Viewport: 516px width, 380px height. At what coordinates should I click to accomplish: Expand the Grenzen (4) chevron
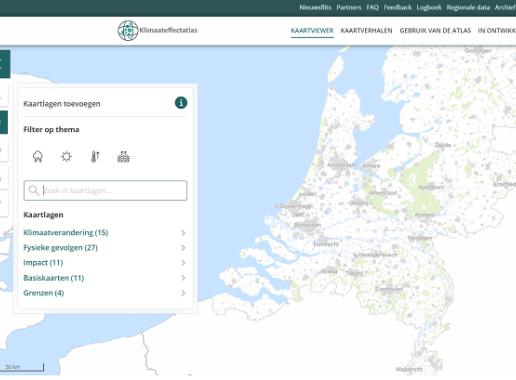[183, 293]
